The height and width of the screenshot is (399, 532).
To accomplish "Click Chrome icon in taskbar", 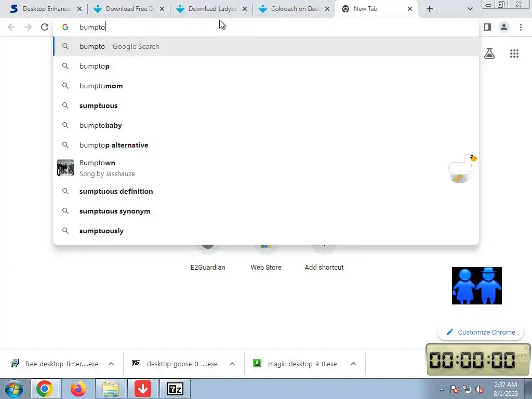I will click(45, 389).
